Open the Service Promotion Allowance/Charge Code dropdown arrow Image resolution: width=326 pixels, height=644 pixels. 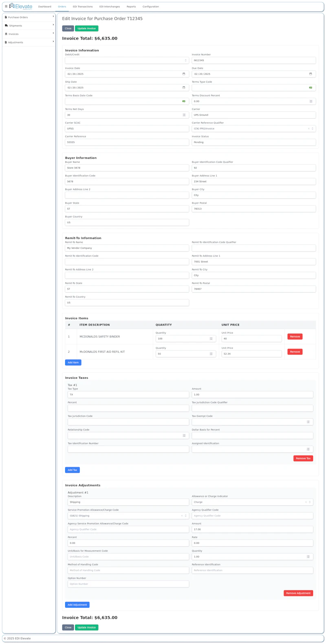click(186, 516)
